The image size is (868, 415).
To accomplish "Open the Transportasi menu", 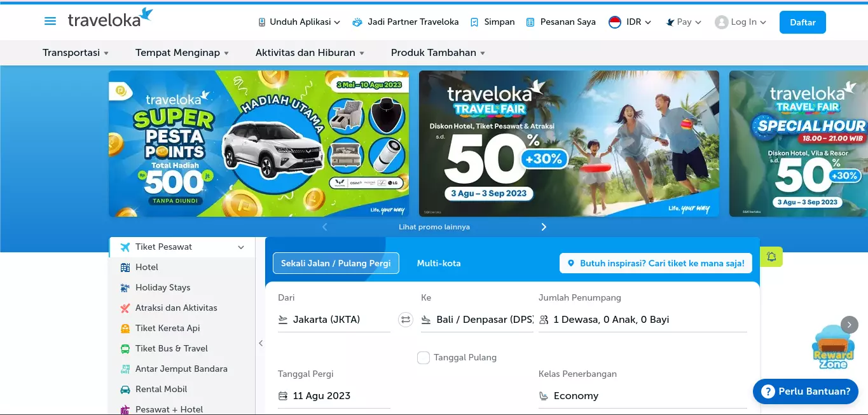I will tap(76, 53).
